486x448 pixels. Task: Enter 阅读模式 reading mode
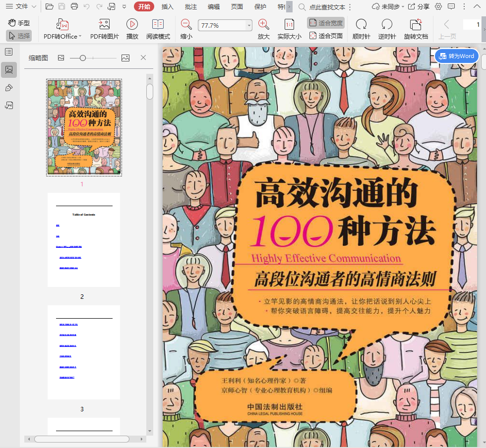point(158,29)
